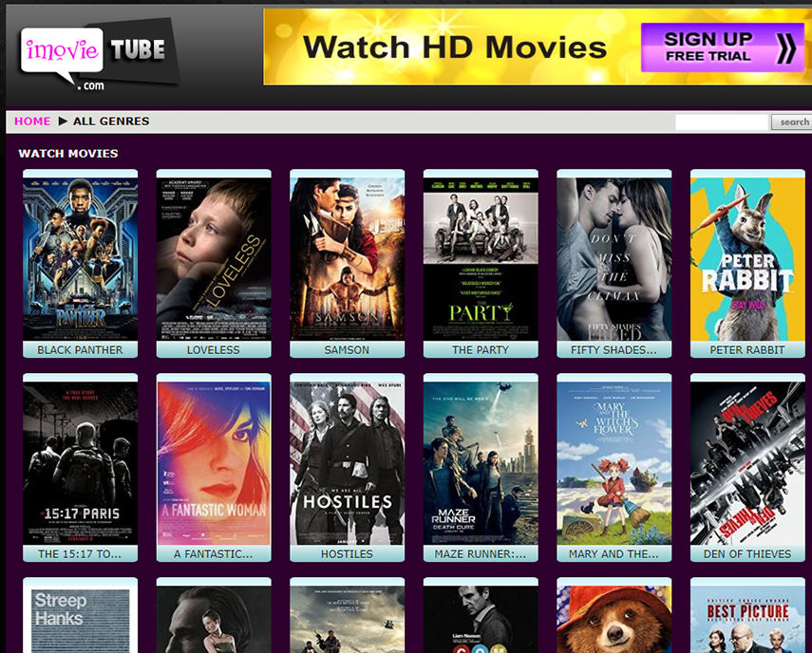
Task: Click the Sign Up Free Trial button
Action: point(723,47)
